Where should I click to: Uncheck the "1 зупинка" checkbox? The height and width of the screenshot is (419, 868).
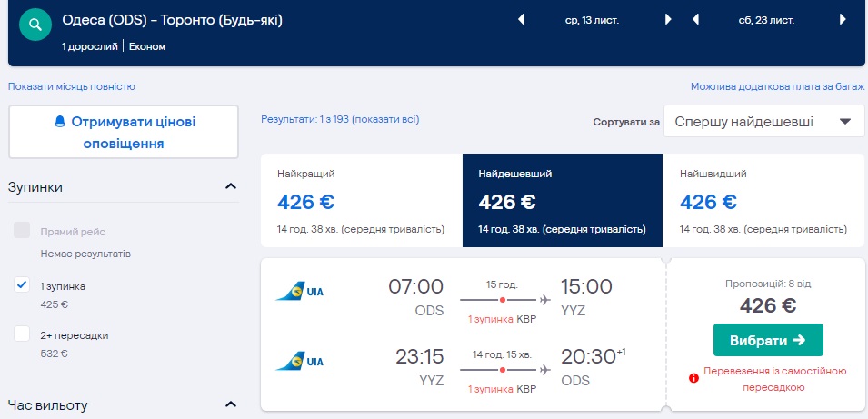[x=23, y=285]
